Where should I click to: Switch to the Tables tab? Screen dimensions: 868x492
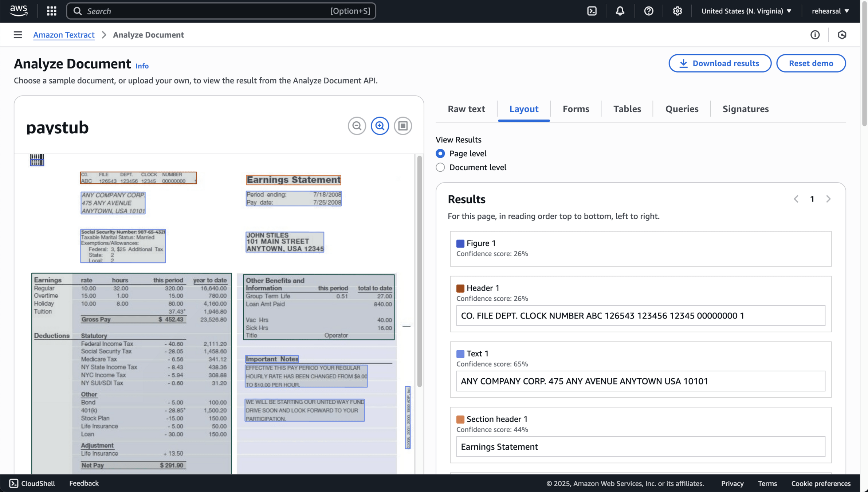tap(627, 109)
